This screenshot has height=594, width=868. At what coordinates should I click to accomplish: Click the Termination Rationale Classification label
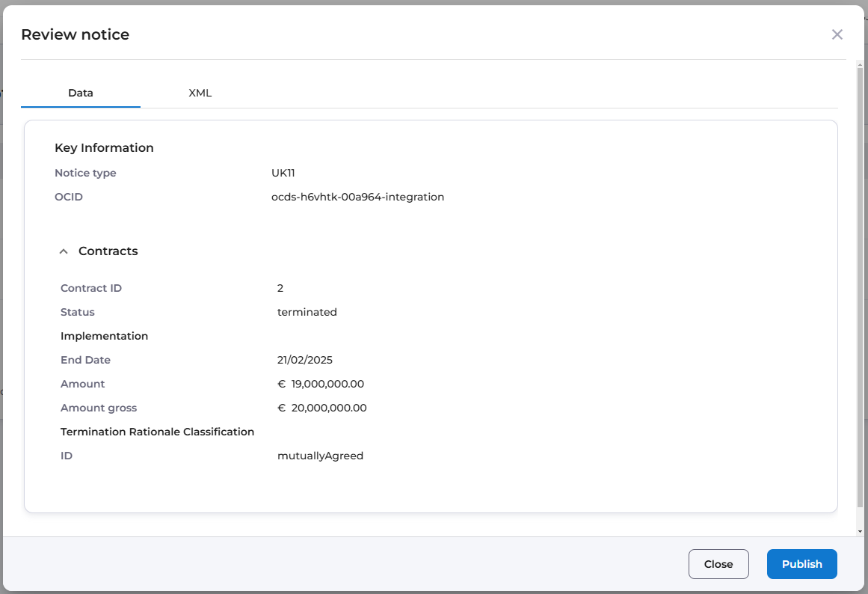(157, 432)
